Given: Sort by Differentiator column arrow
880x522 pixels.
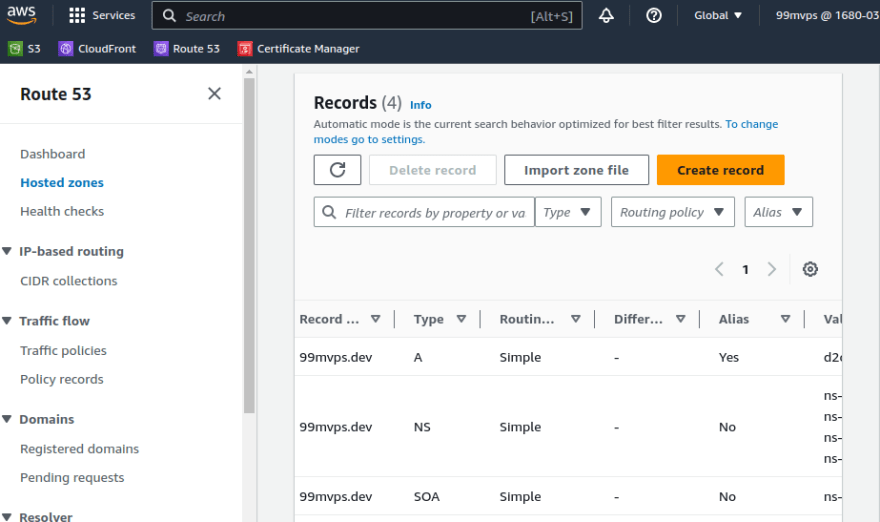Looking at the screenshot, I should click(680, 319).
